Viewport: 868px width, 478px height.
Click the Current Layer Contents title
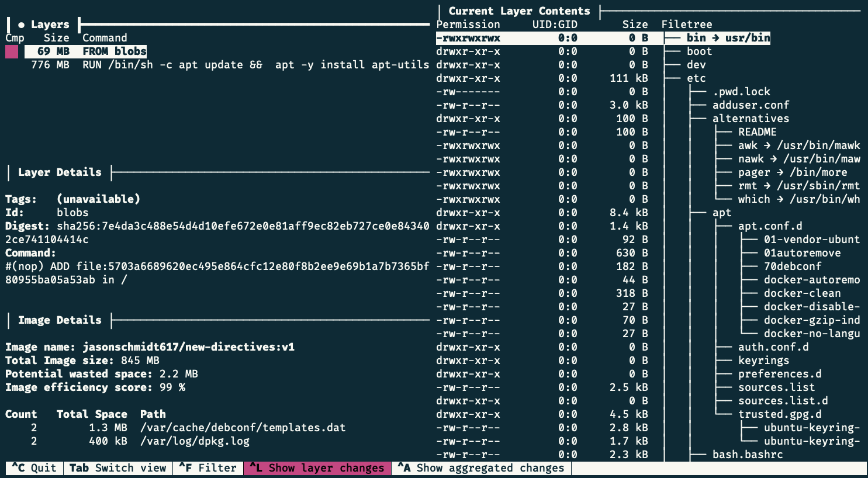519,11
